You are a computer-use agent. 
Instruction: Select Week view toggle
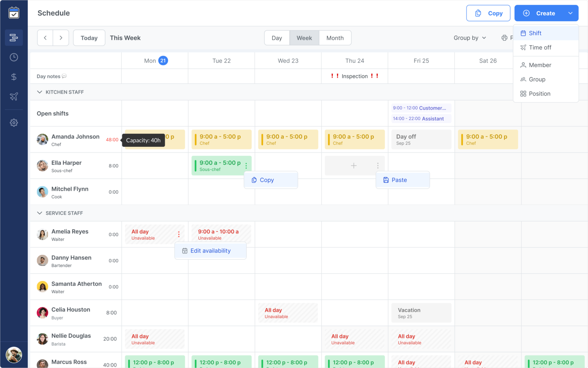coord(304,38)
